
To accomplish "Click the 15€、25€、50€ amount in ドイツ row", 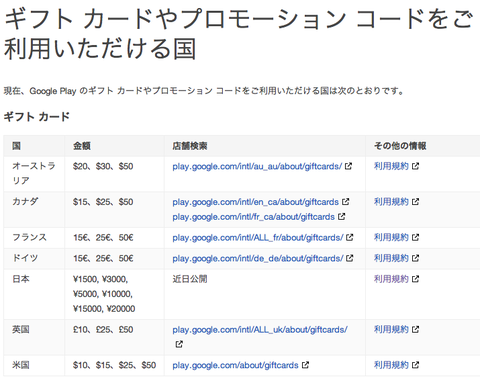I will [103, 258].
